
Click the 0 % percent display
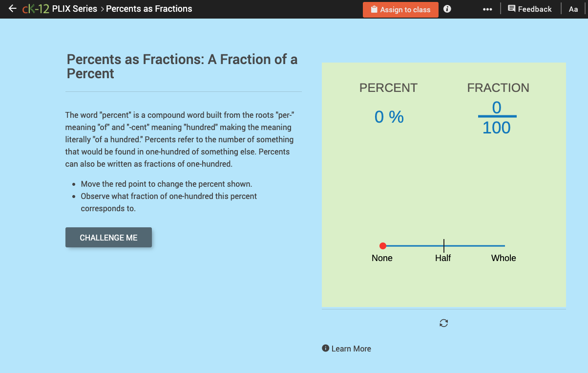click(x=389, y=116)
